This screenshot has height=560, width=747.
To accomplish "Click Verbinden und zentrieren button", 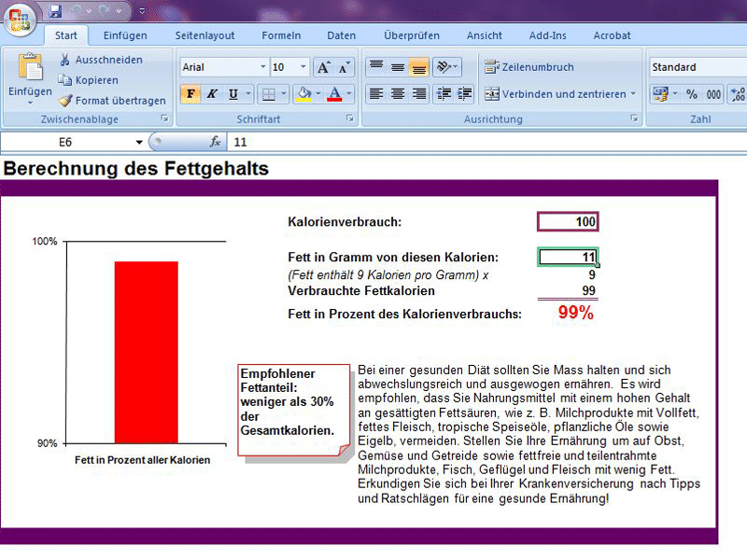I will point(556,94).
